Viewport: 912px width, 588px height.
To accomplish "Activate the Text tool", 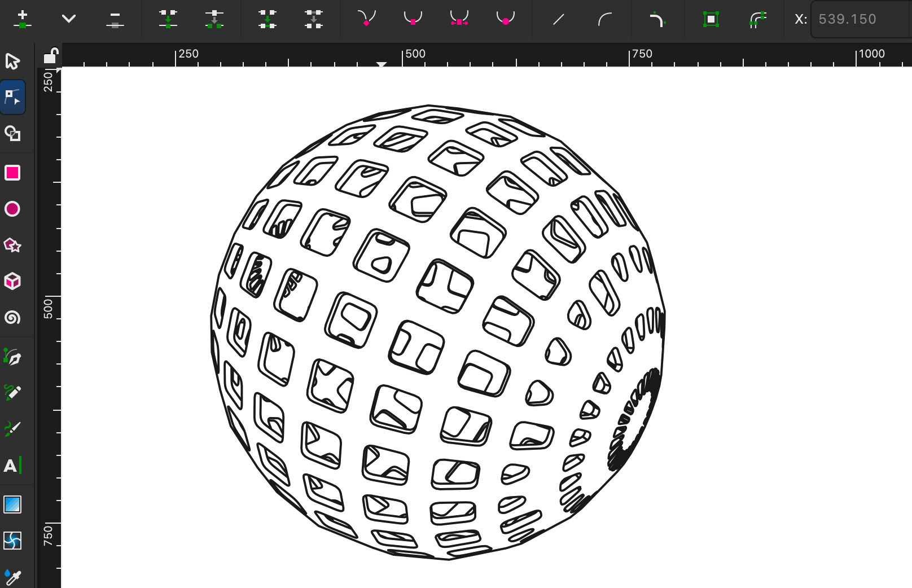I will click(12, 466).
